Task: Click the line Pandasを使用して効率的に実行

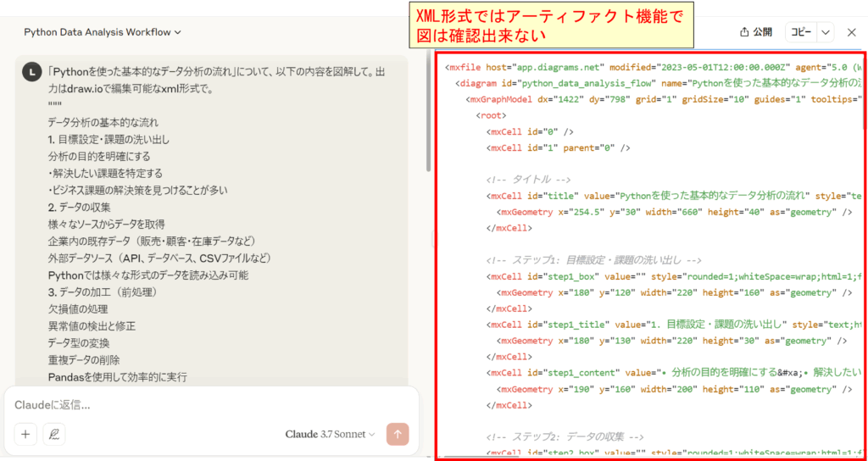Action: pyautogui.click(x=117, y=377)
